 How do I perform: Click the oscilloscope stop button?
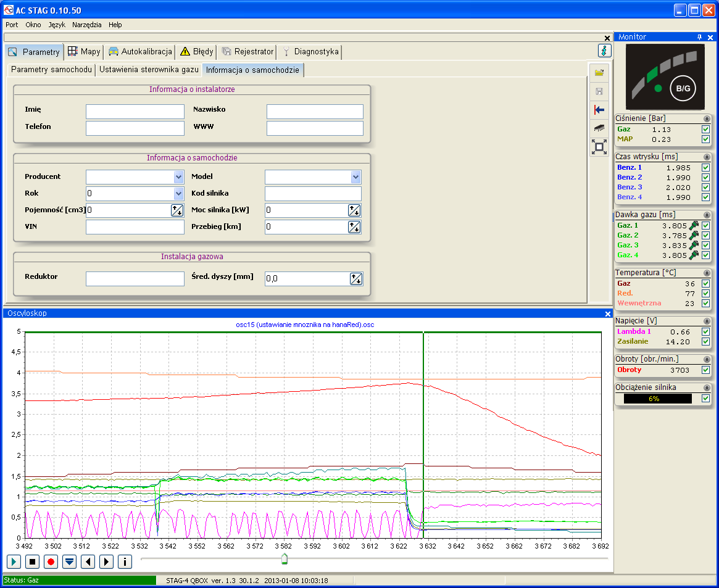tap(32, 561)
